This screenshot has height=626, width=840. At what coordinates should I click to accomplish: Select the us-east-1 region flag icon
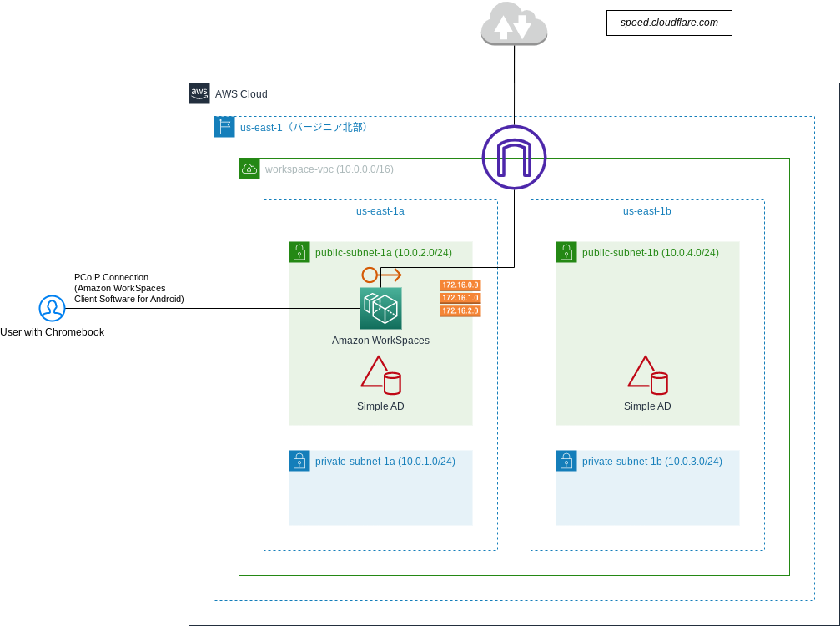tap(224, 127)
